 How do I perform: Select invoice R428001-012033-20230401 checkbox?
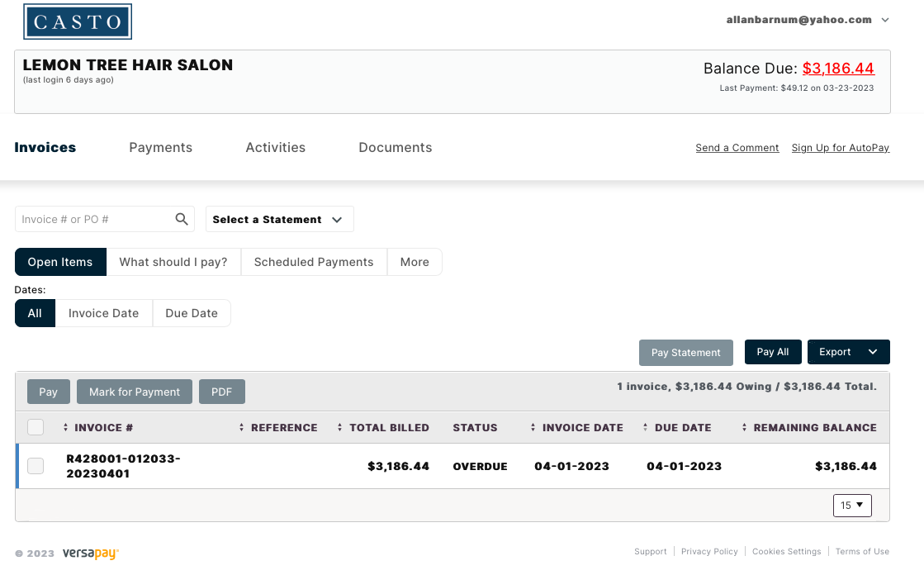(36, 466)
